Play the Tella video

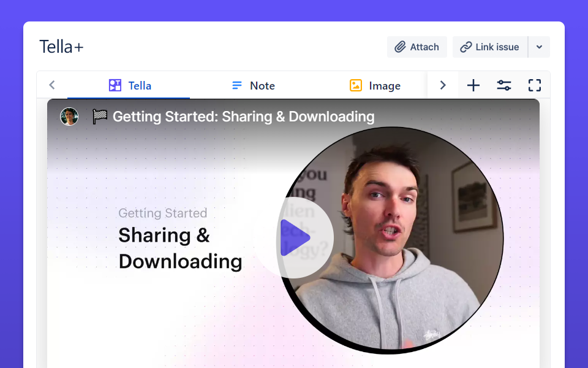[295, 238]
